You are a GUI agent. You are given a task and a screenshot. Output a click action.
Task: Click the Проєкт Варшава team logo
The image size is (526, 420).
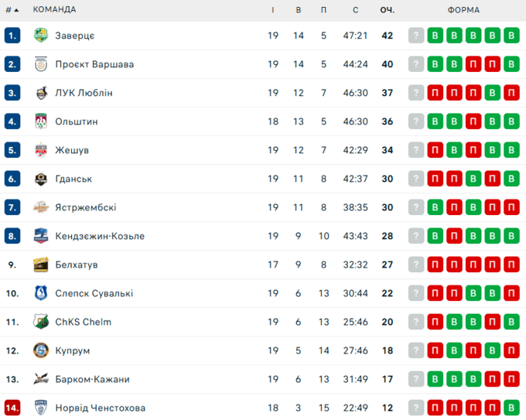point(41,64)
